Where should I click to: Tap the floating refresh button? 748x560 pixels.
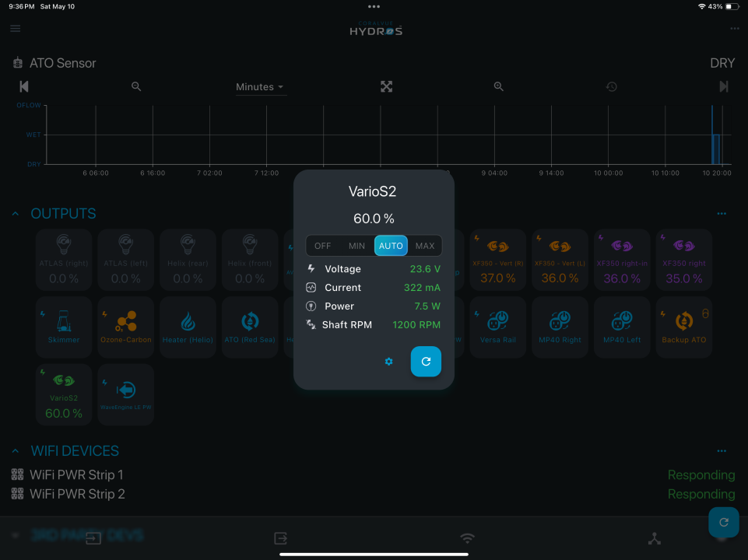[x=724, y=523]
